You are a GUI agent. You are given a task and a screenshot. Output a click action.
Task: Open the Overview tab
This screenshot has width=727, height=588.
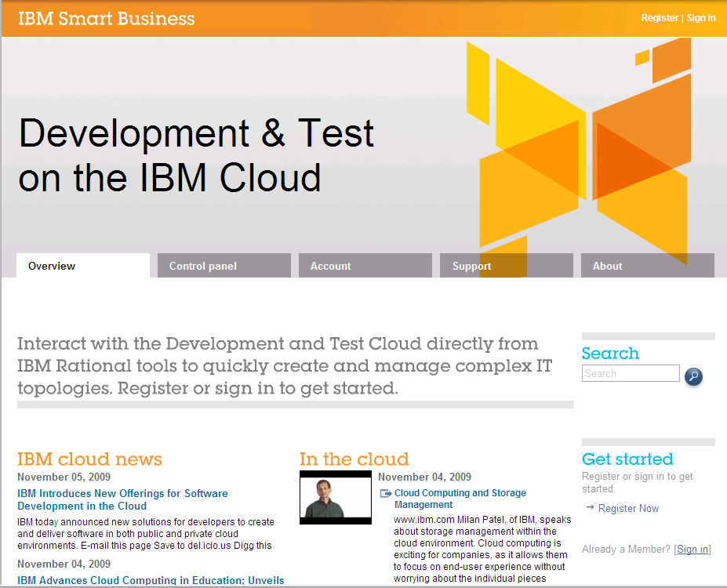83,266
